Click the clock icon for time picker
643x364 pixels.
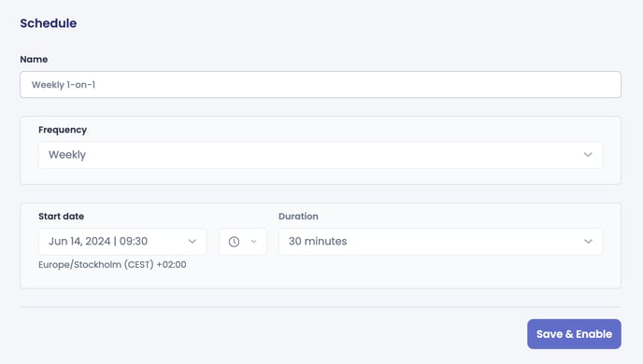pyautogui.click(x=234, y=242)
